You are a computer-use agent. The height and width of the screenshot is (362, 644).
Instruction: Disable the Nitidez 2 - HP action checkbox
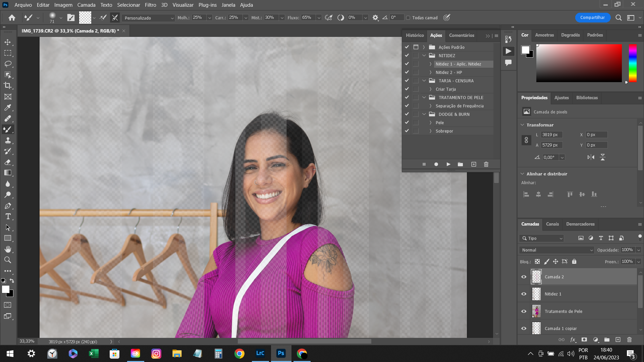pyautogui.click(x=407, y=72)
